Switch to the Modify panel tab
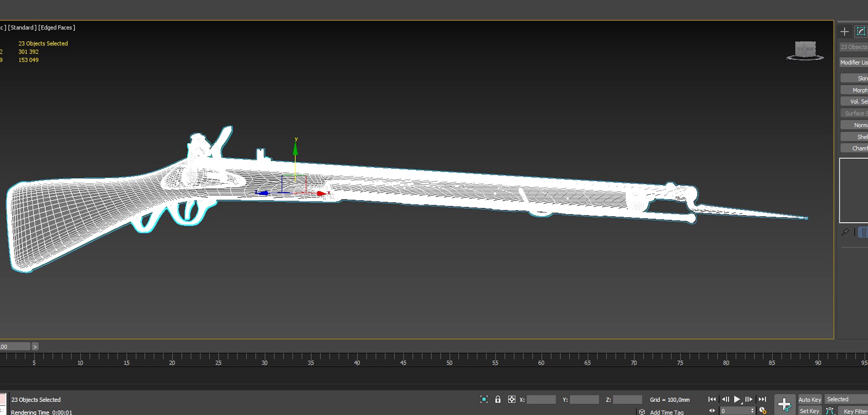Screen dimensions: 868x415 point(861,31)
